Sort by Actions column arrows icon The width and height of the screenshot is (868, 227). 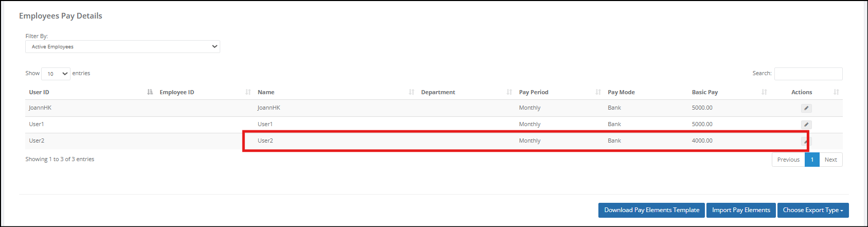tap(836, 92)
